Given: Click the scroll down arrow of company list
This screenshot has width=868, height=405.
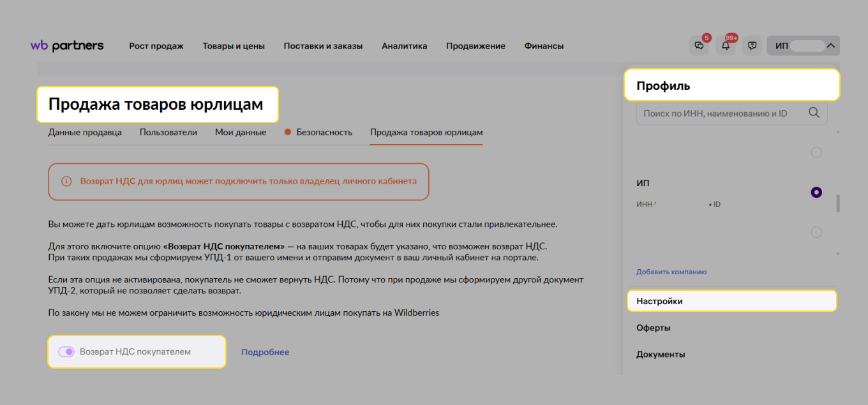Looking at the screenshot, I should coord(837,254).
